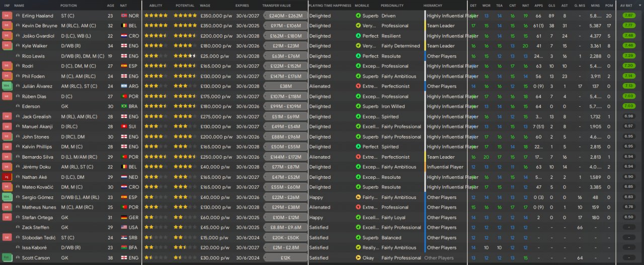The width and height of the screenshot is (644, 265).
Task: Click Scott Carson's Okay morale icon
Action: 358,257
